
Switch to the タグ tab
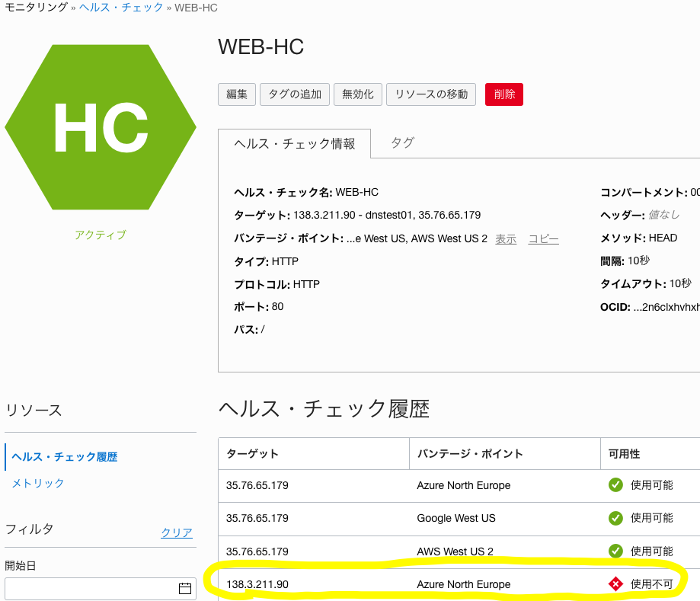[x=403, y=143]
